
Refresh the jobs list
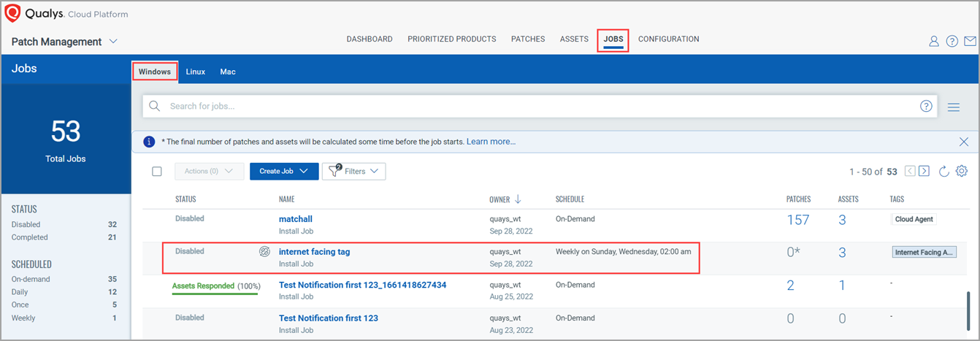tap(943, 171)
